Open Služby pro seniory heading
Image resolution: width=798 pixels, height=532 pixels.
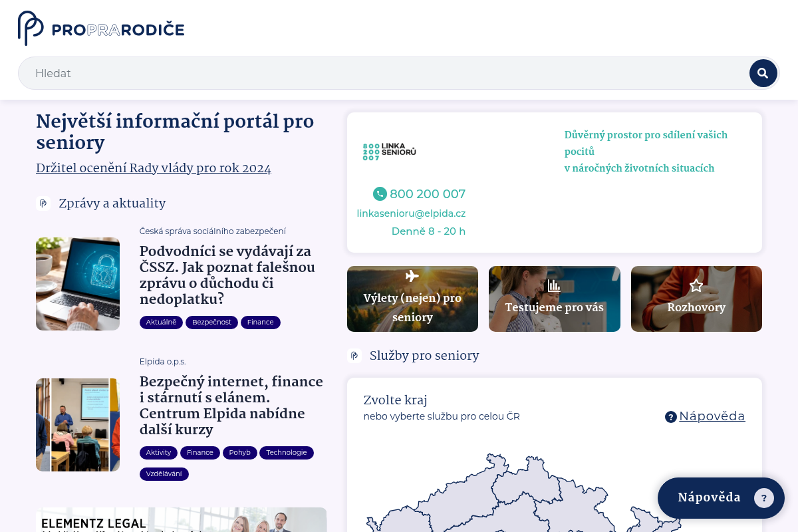click(424, 356)
